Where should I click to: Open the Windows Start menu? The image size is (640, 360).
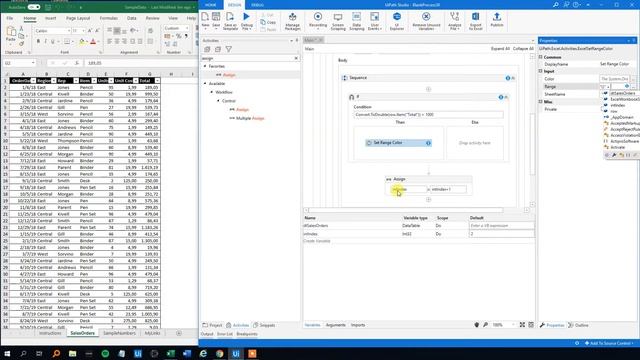(x=7, y=353)
